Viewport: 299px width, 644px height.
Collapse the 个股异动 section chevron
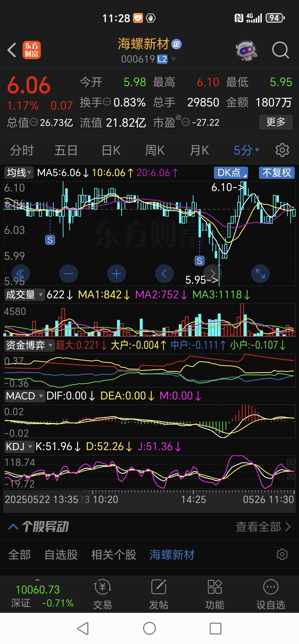point(13,527)
